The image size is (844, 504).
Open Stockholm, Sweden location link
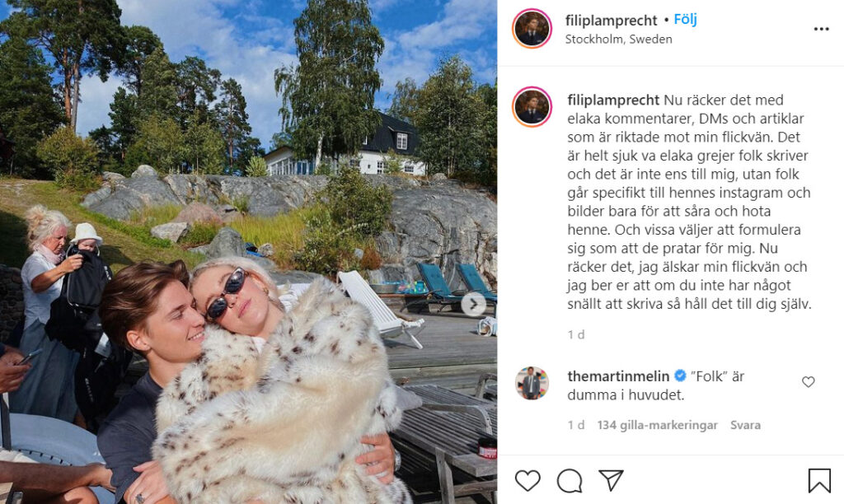tap(618, 40)
